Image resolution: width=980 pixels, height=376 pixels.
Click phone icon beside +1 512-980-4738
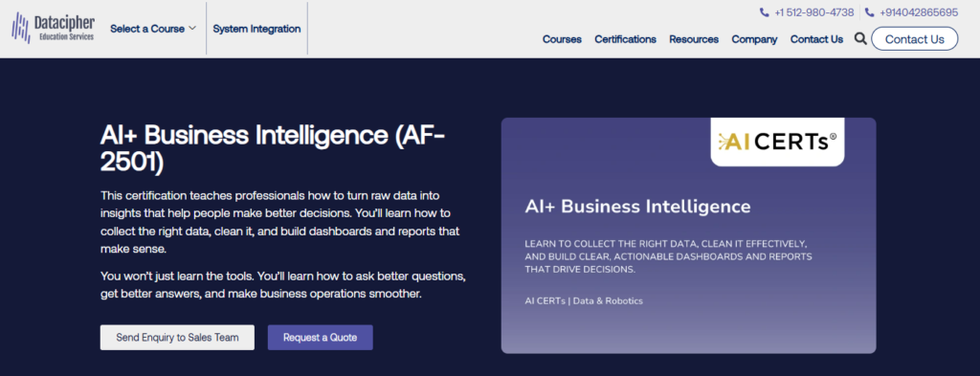point(765,12)
